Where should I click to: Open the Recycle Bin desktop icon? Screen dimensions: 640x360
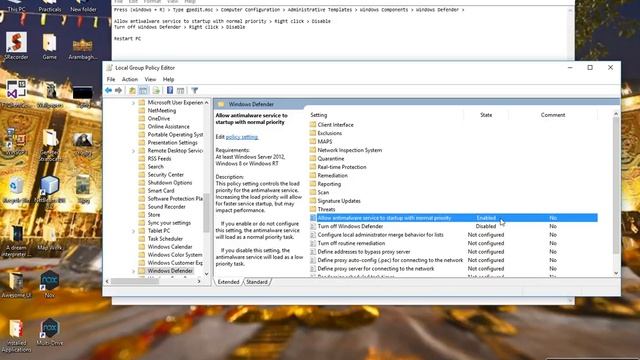(x=16, y=190)
